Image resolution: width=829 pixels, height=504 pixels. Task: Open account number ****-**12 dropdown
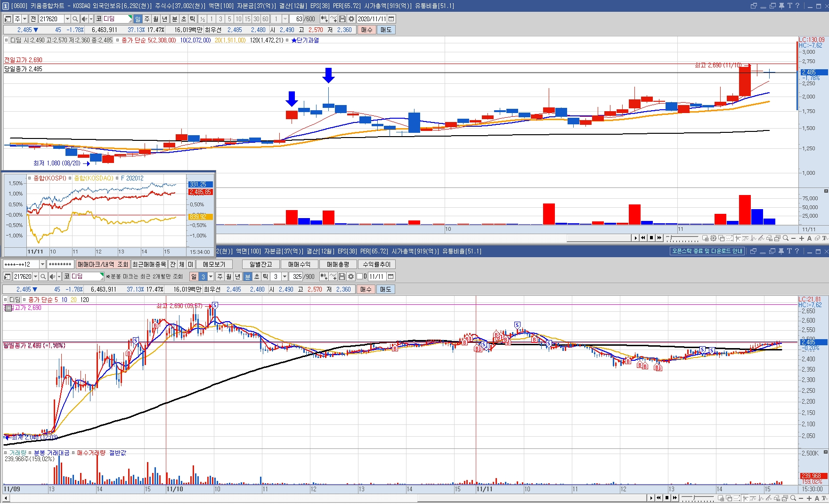pyautogui.click(x=42, y=264)
